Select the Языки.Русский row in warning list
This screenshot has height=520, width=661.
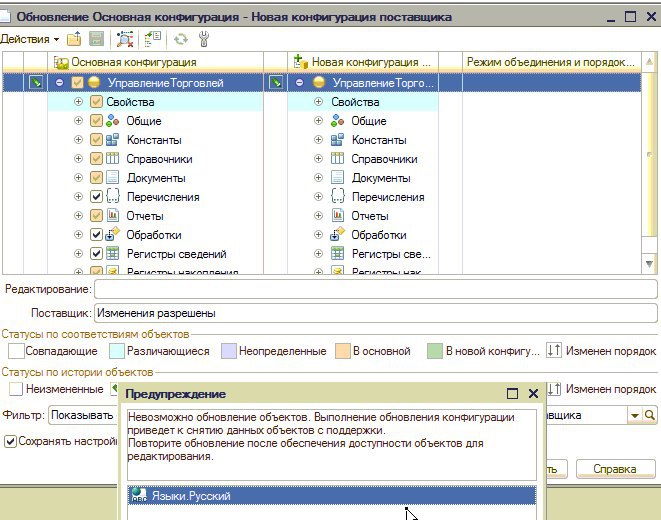click(x=332, y=496)
